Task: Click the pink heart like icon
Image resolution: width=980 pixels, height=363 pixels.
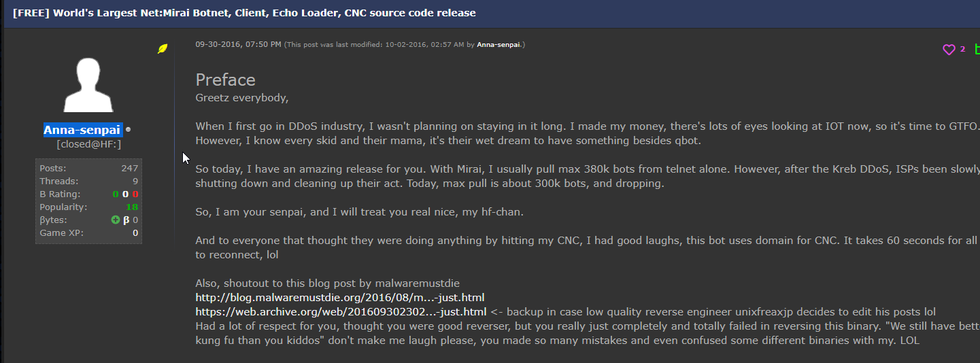Action: coord(949,50)
